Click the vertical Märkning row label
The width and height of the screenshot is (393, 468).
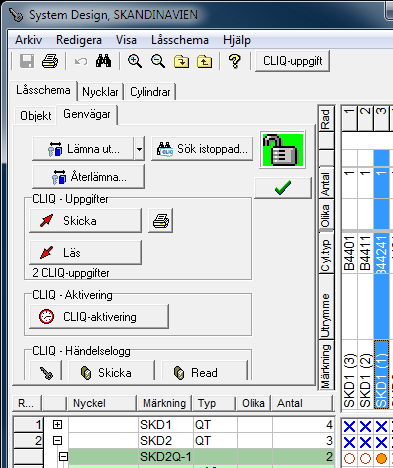click(326, 366)
